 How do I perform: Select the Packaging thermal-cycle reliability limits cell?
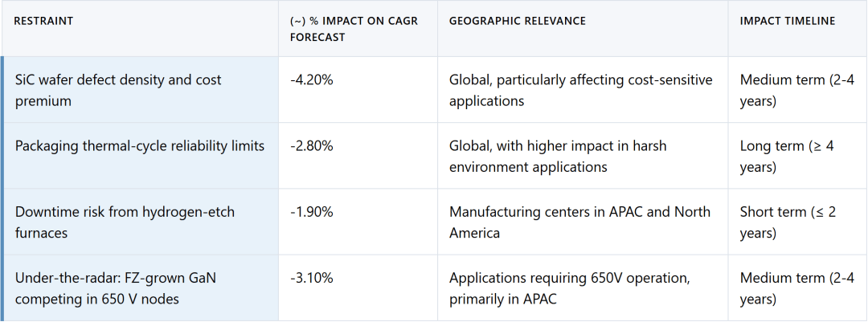click(x=139, y=146)
